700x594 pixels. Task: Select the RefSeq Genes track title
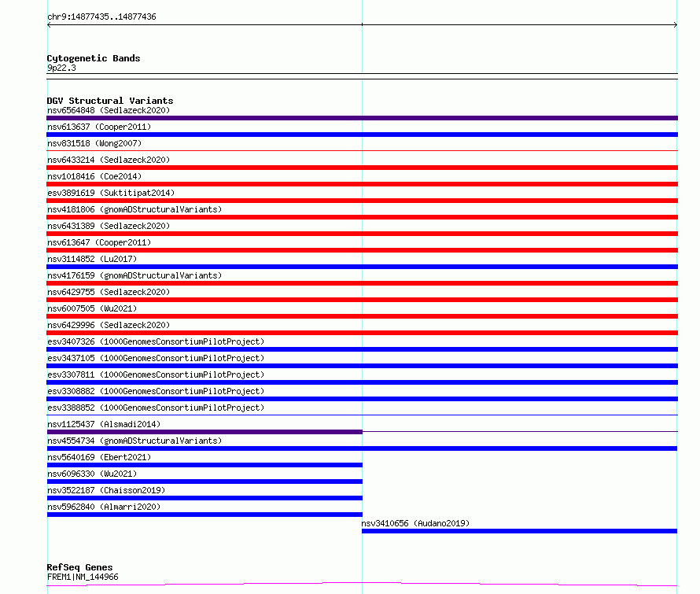click(80, 567)
